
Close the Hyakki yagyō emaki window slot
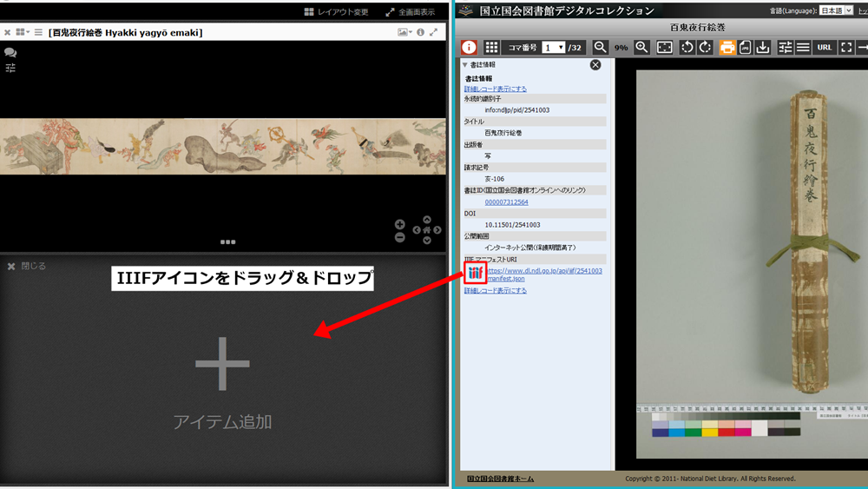click(x=7, y=33)
